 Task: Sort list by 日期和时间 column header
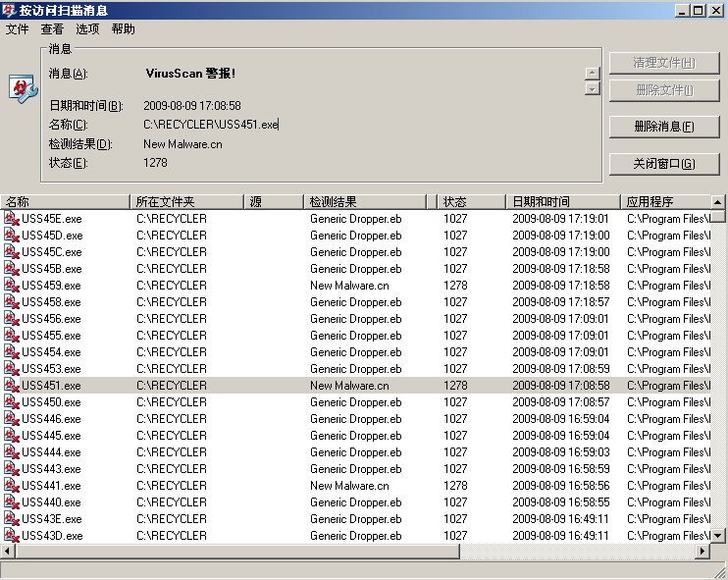563,201
